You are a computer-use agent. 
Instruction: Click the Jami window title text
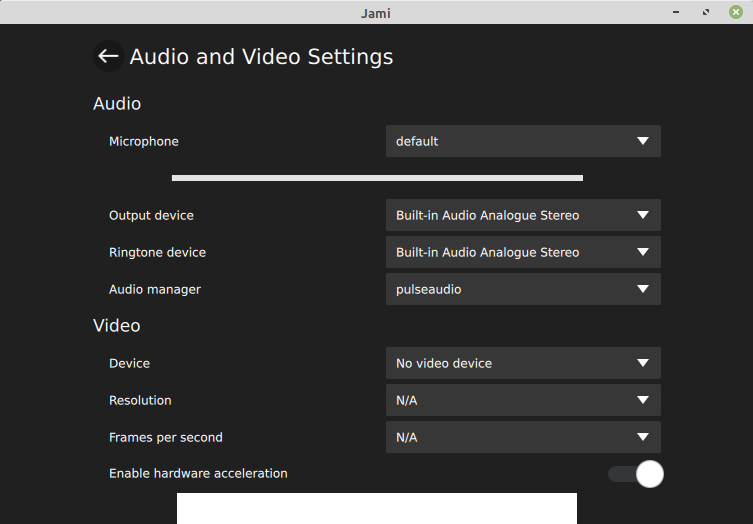point(376,13)
